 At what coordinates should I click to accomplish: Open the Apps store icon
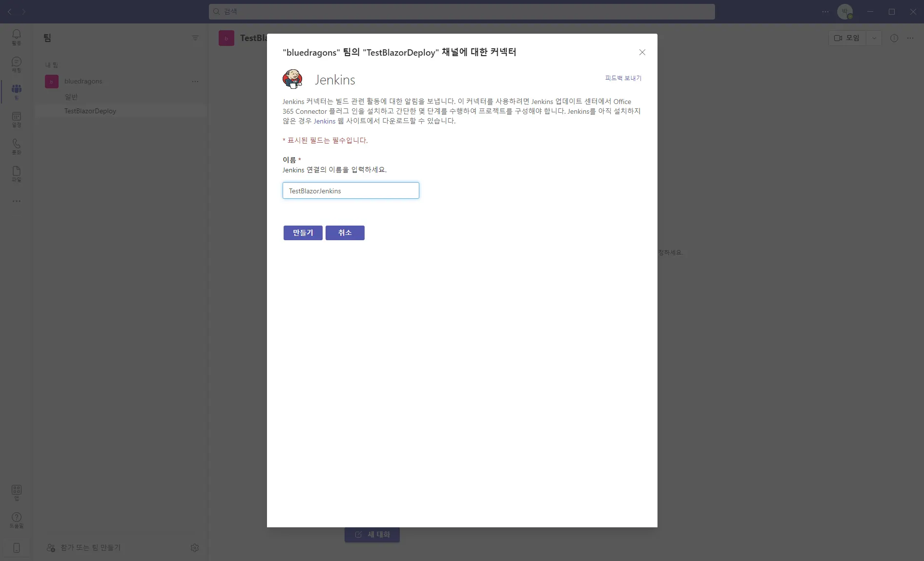17,493
